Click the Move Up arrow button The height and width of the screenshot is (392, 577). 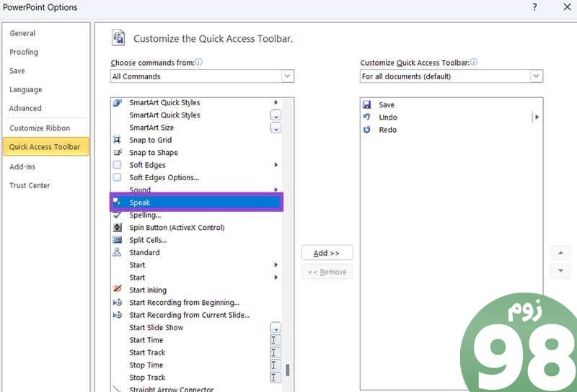(560, 253)
